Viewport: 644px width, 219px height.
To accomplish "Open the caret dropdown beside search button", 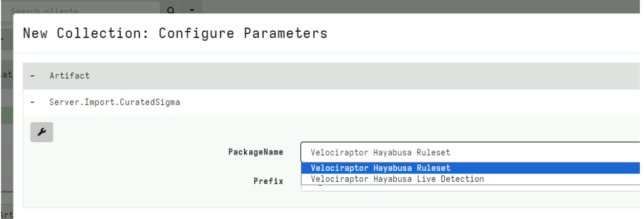I will tap(192, 10).
